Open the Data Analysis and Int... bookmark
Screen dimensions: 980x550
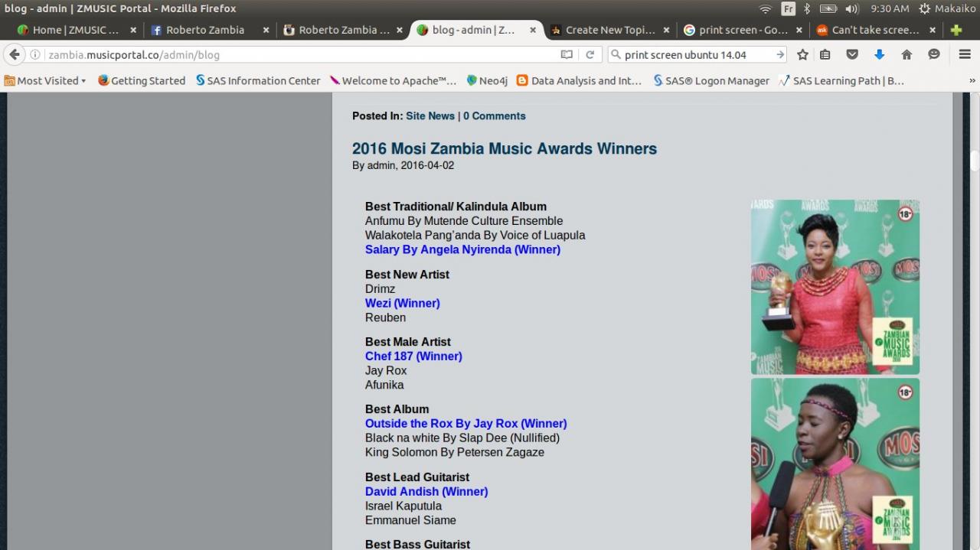click(580, 80)
